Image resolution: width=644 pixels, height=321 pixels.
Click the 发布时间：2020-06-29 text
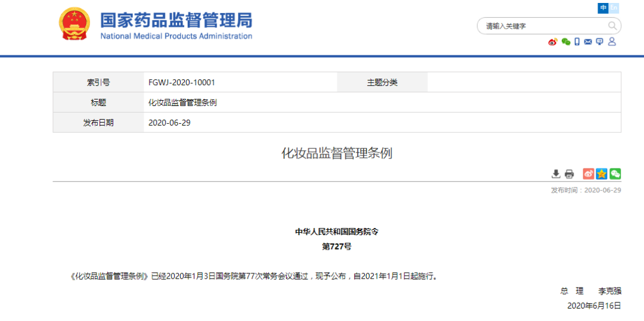[x=586, y=190]
